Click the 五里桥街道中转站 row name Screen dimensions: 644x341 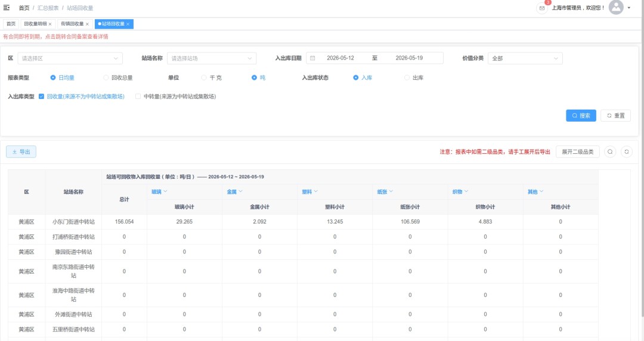(73, 330)
